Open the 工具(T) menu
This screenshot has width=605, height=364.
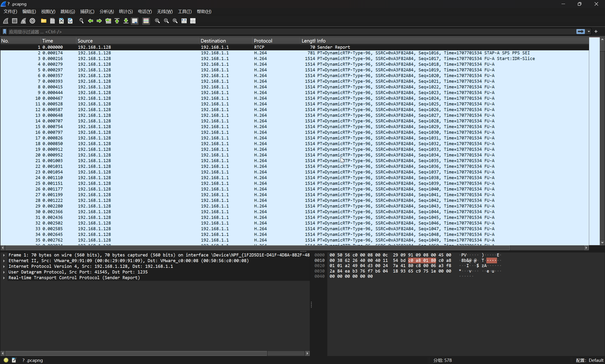pyautogui.click(x=185, y=12)
